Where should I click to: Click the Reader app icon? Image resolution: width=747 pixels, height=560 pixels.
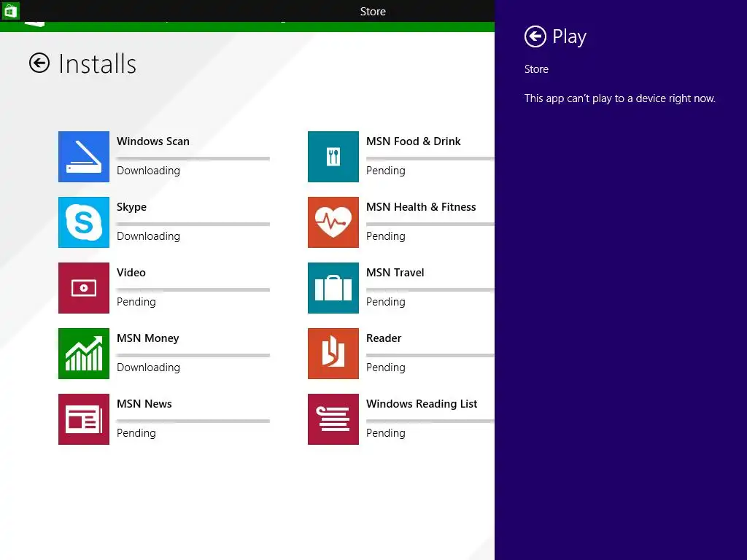tap(333, 354)
